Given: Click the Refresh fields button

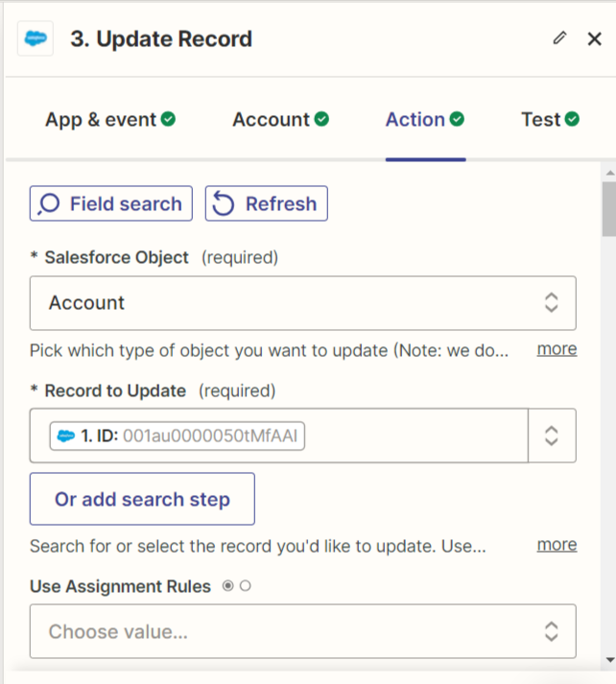Looking at the screenshot, I should click(266, 203).
